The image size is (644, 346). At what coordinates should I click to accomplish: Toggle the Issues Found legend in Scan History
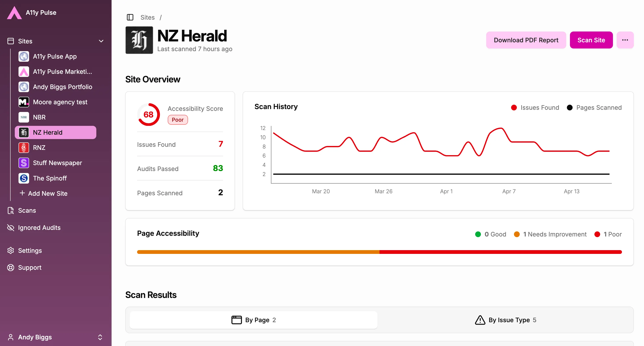pyautogui.click(x=535, y=108)
